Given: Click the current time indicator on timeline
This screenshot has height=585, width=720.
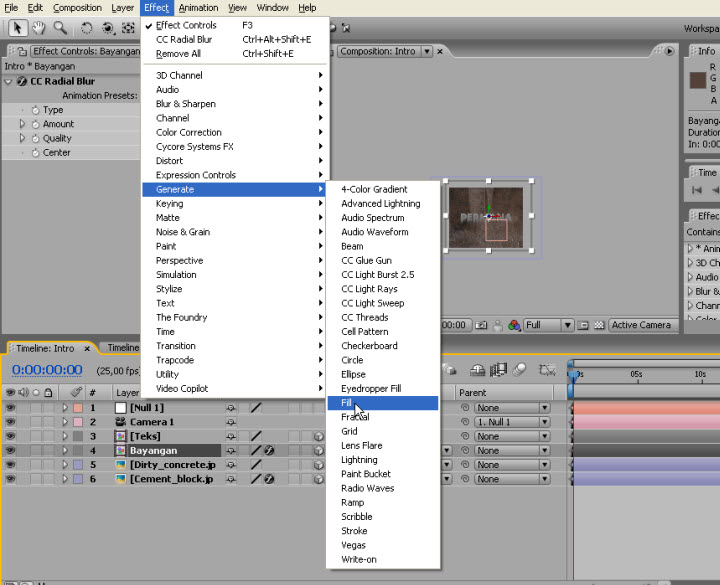Looking at the screenshot, I should pyautogui.click(x=574, y=375).
